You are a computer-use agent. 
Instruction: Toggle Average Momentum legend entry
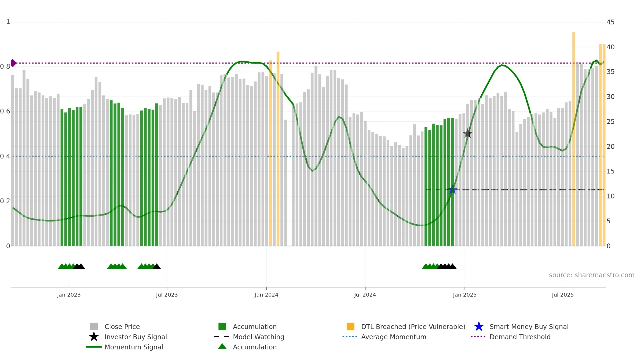pyautogui.click(x=384, y=337)
